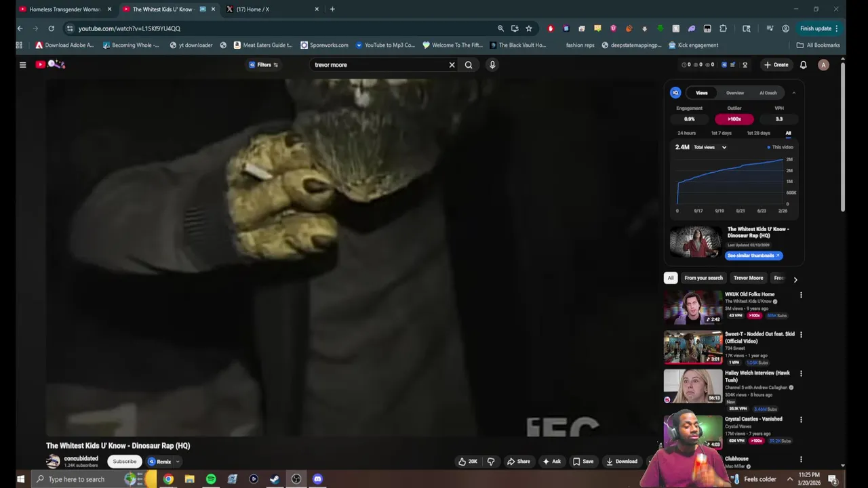The height and width of the screenshot is (488, 868).
Task: Switch to Homeless Transgender Woman tab
Action: click(65, 9)
